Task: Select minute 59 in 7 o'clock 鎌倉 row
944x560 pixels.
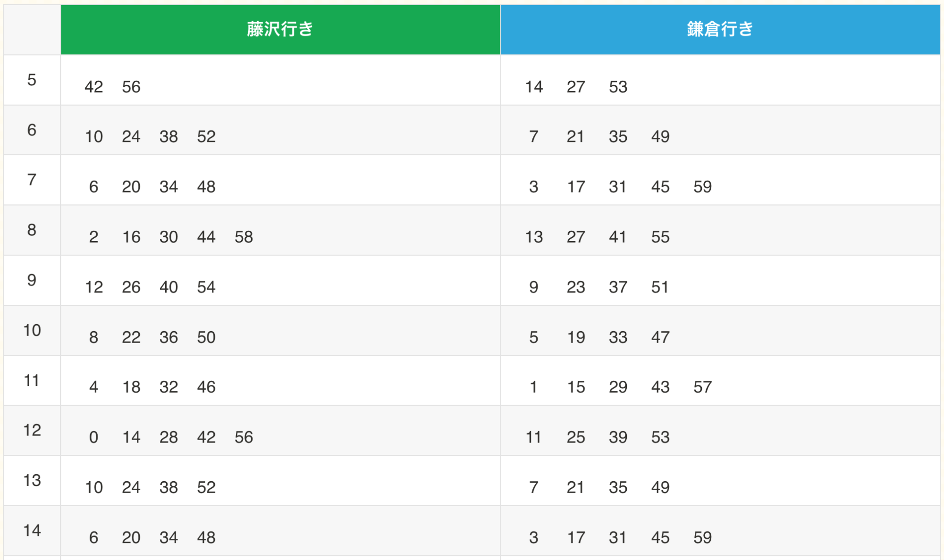Action: pyautogui.click(x=702, y=187)
